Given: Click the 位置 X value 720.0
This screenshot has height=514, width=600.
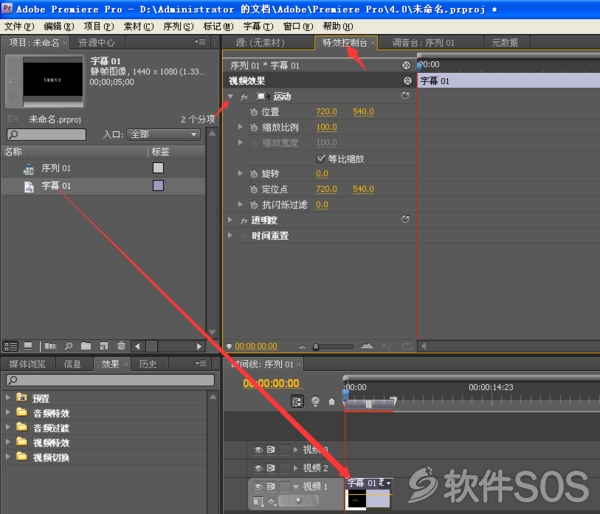Looking at the screenshot, I should click(327, 112).
